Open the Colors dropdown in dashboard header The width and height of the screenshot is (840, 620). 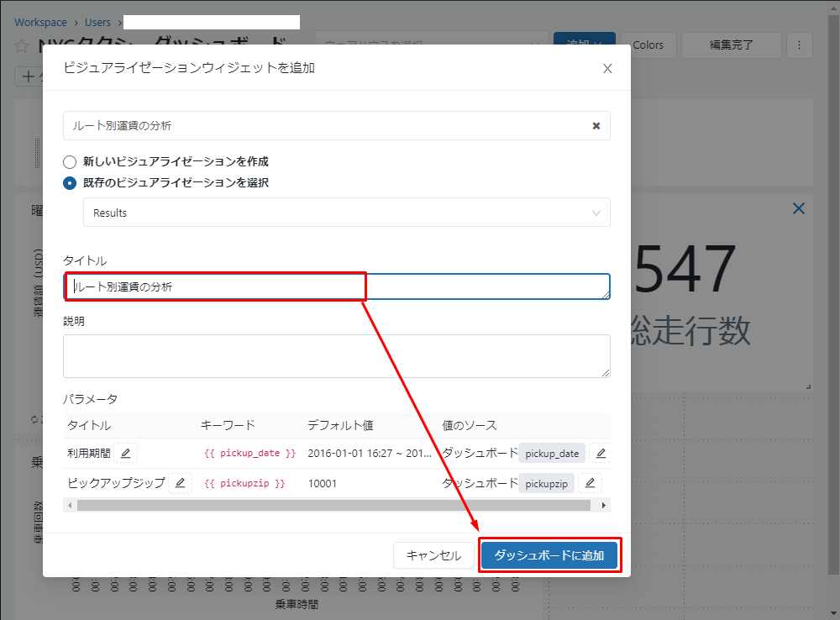coord(647,45)
